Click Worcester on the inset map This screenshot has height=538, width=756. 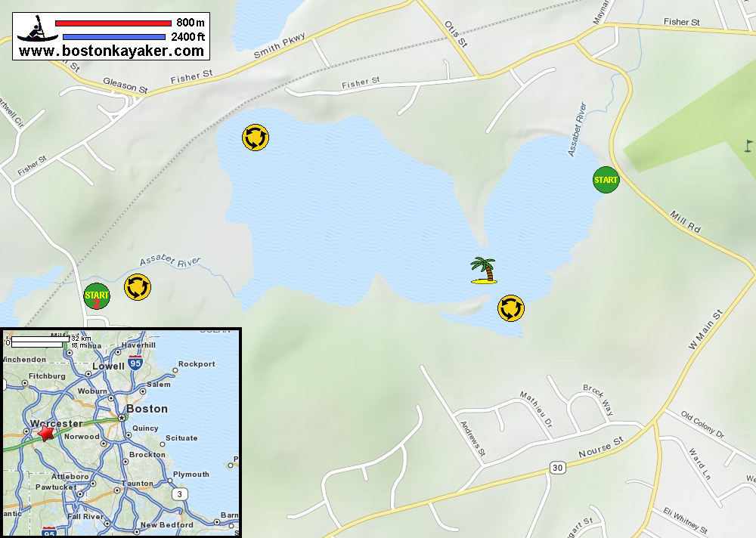coord(57,423)
